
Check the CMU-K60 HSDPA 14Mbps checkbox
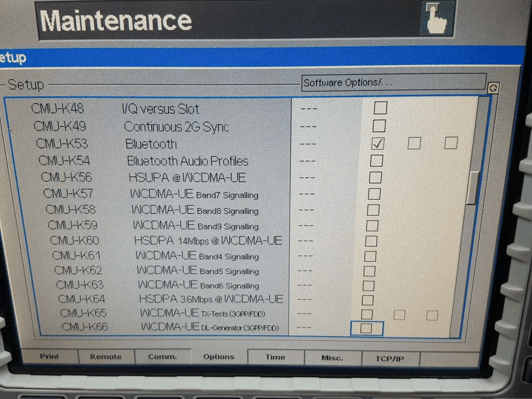coord(371,241)
